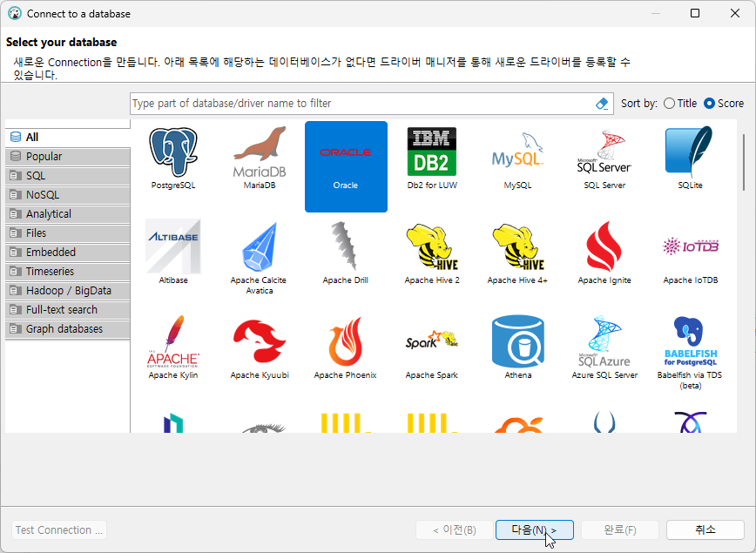The height and width of the screenshot is (553, 756).
Task: Select the SQLite feather icon
Action: click(x=690, y=152)
